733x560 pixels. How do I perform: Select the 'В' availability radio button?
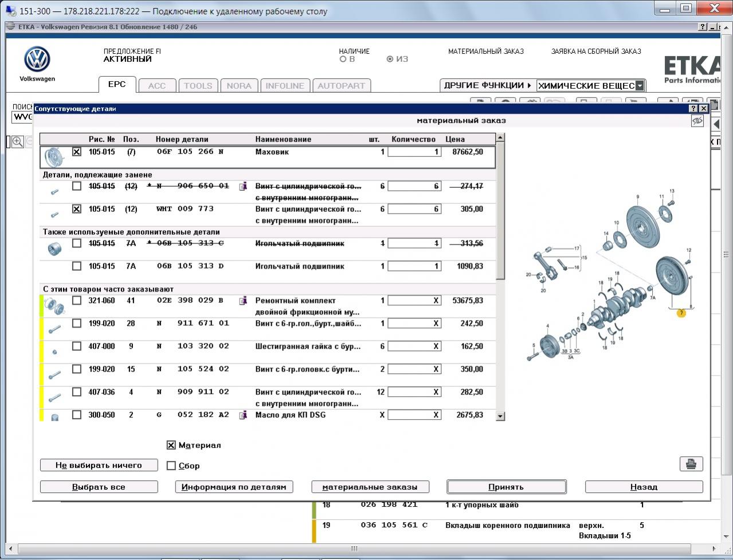click(x=343, y=59)
